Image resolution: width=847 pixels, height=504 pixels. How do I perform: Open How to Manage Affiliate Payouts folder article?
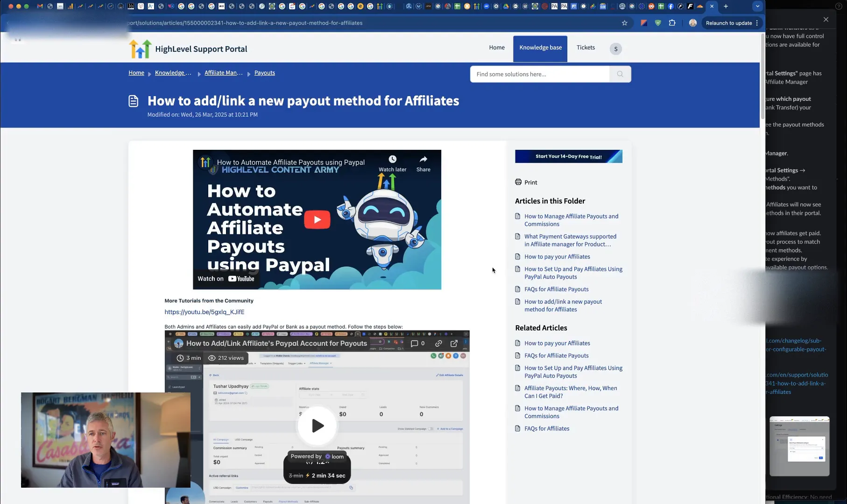pos(571,220)
